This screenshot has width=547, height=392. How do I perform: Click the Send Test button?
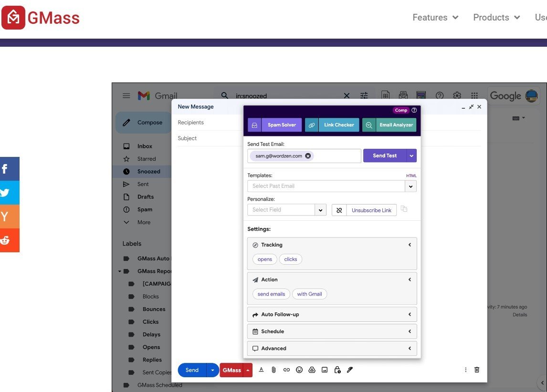coord(385,156)
